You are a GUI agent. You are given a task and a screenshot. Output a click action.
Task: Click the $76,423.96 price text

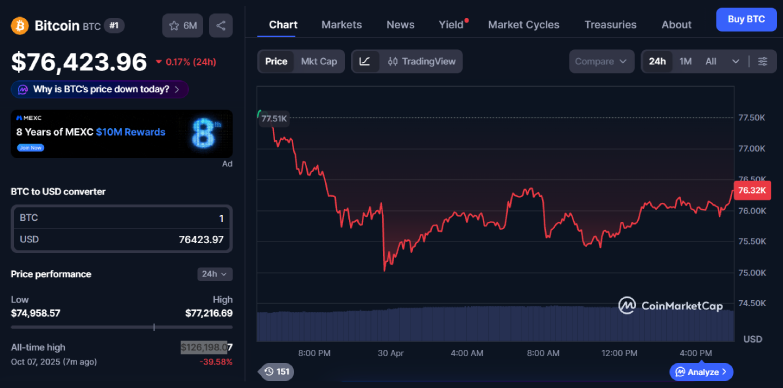(x=79, y=62)
